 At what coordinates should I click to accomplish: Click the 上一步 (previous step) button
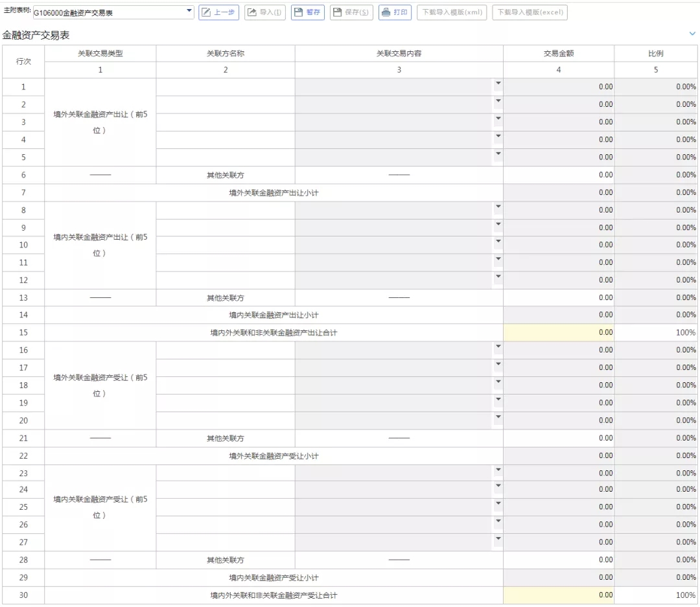(x=218, y=12)
